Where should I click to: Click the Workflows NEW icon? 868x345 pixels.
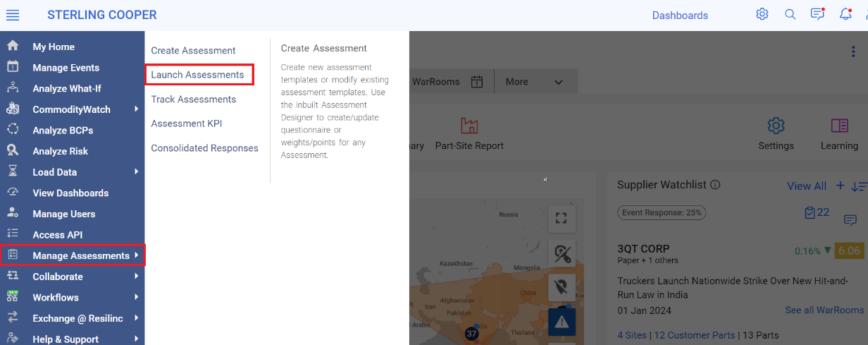pyautogui.click(x=13, y=296)
